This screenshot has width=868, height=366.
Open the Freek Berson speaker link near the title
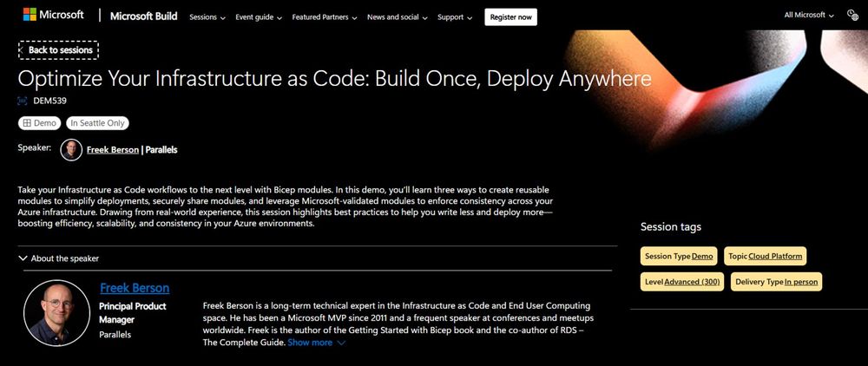pos(113,150)
